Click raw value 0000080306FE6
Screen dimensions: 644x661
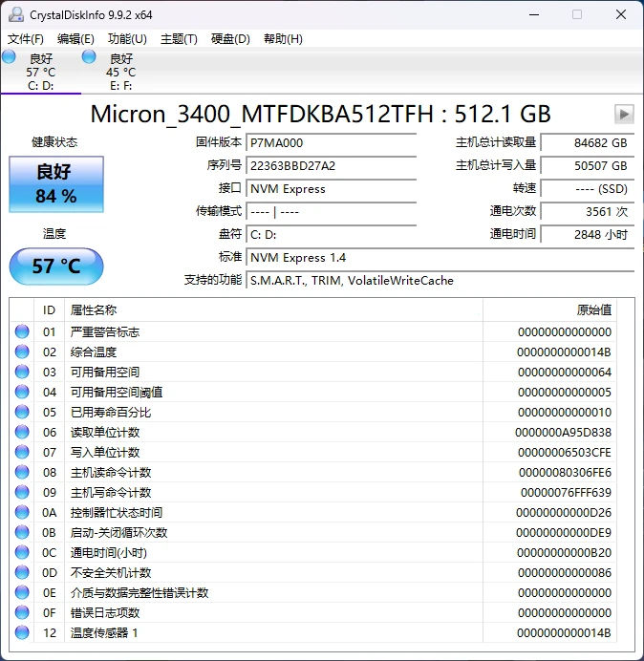565,473
